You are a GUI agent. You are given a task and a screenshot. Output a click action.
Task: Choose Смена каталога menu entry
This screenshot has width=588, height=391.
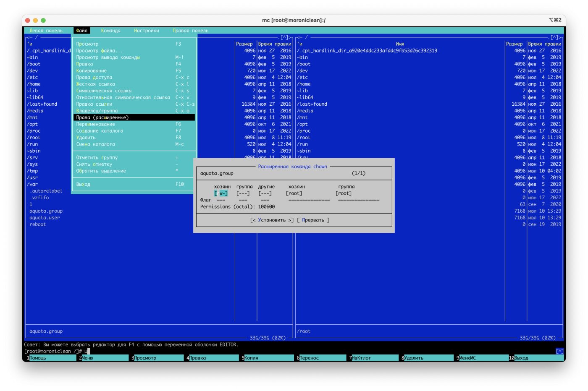coord(134,144)
